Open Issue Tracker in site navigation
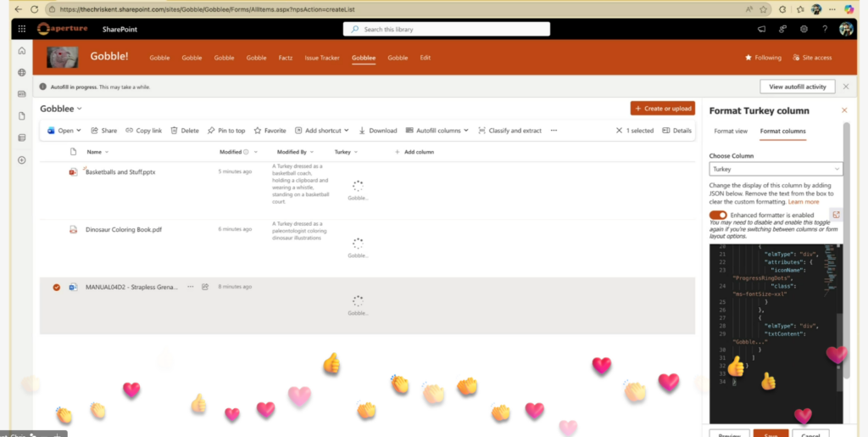 point(322,58)
